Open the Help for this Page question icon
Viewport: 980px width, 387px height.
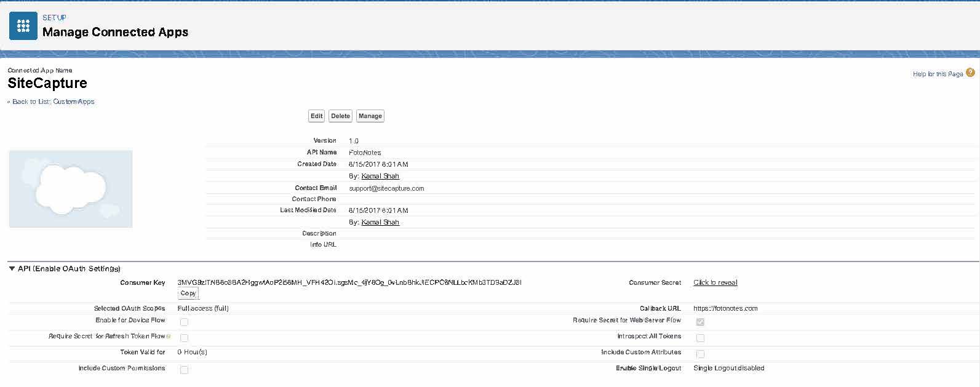970,73
